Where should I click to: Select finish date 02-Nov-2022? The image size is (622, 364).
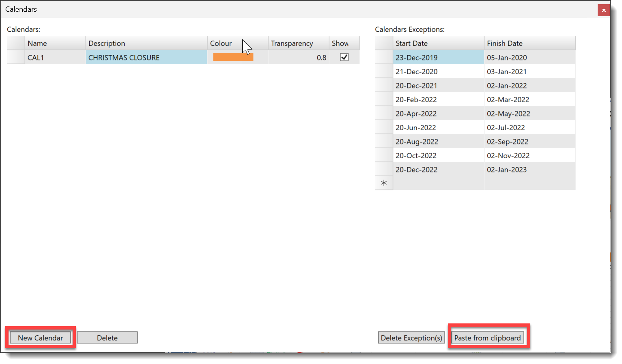(x=530, y=155)
